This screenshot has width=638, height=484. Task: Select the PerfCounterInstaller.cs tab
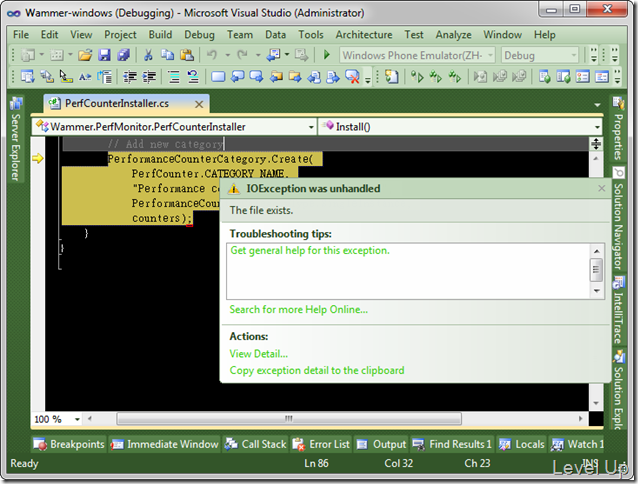(117, 104)
